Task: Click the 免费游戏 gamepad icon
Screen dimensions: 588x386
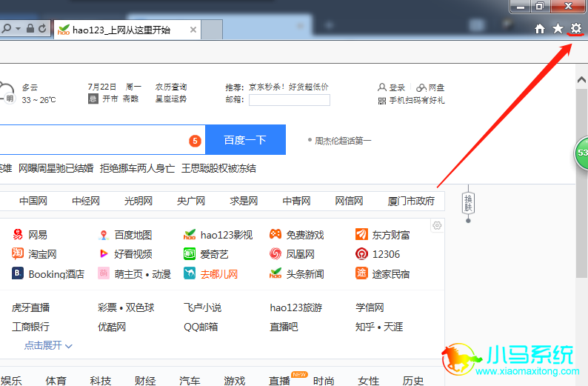Action: coord(275,234)
